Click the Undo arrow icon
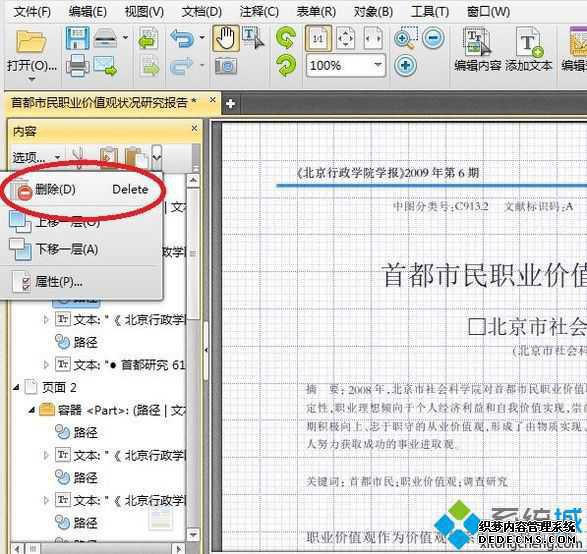The width and height of the screenshot is (587, 554). point(182,38)
